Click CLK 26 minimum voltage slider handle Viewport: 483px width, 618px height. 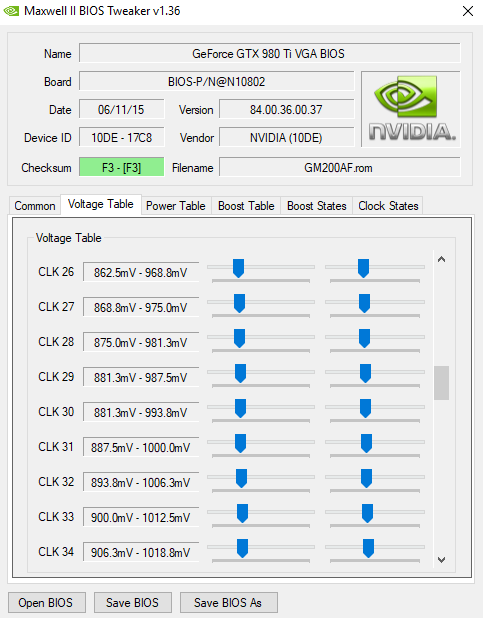[239, 268]
